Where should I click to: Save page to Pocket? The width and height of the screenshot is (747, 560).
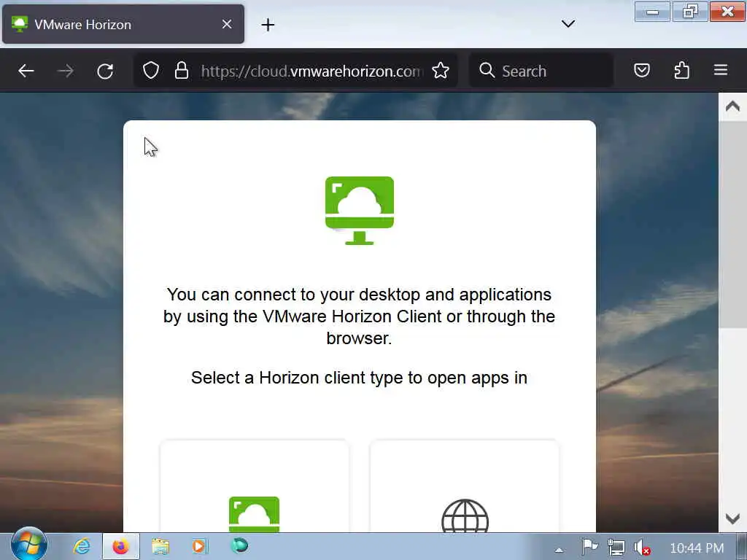[642, 71]
